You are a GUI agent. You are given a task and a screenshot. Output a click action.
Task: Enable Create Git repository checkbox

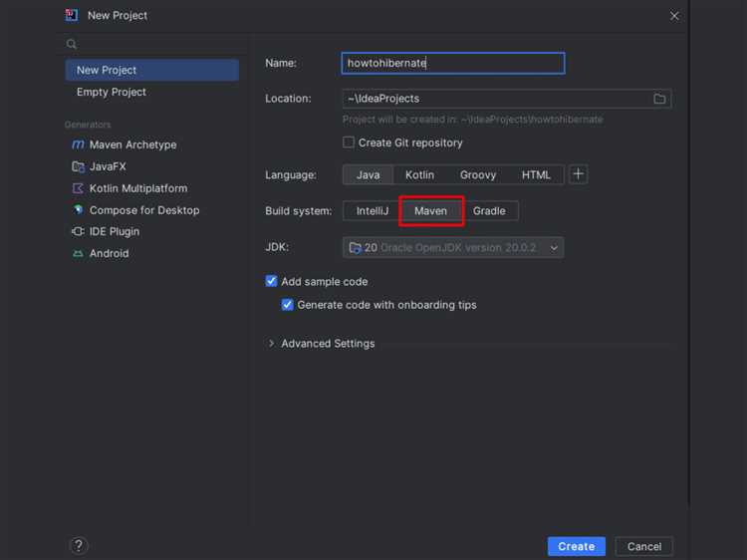click(349, 142)
